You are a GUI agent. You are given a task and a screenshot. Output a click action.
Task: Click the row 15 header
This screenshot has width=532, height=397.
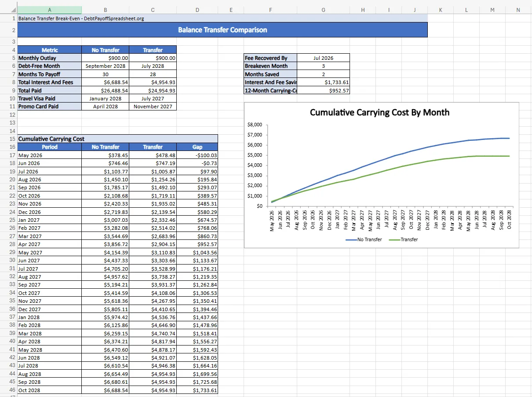[x=8, y=139]
